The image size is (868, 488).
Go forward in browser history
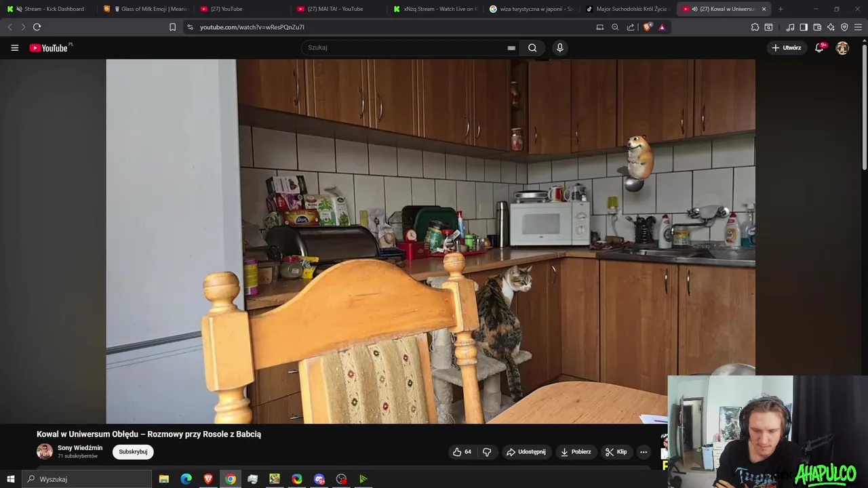(22, 27)
